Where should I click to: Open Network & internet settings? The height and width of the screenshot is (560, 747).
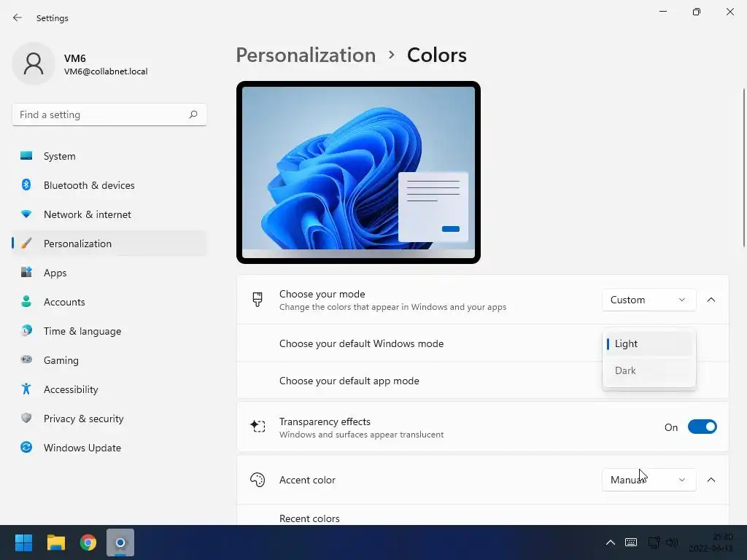[x=109, y=214]
